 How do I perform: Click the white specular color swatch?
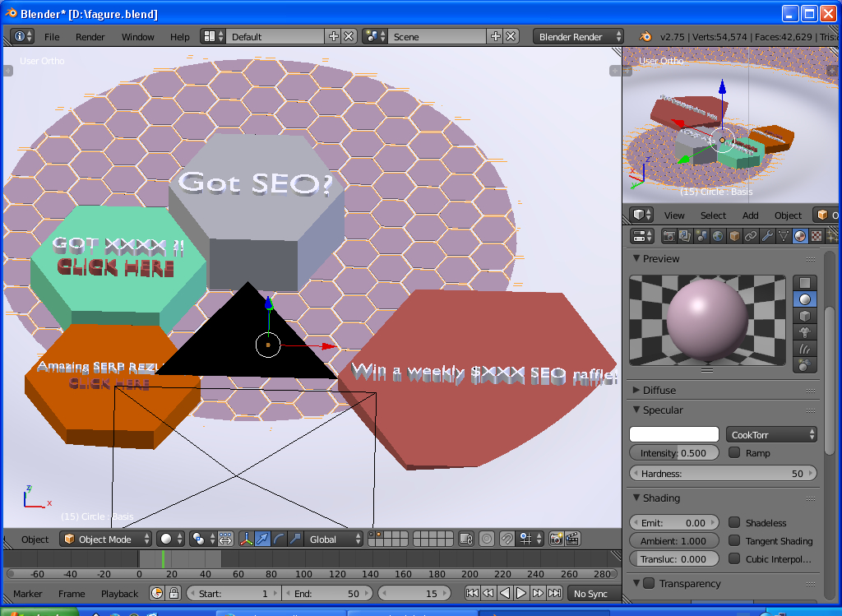click(673, 434)
